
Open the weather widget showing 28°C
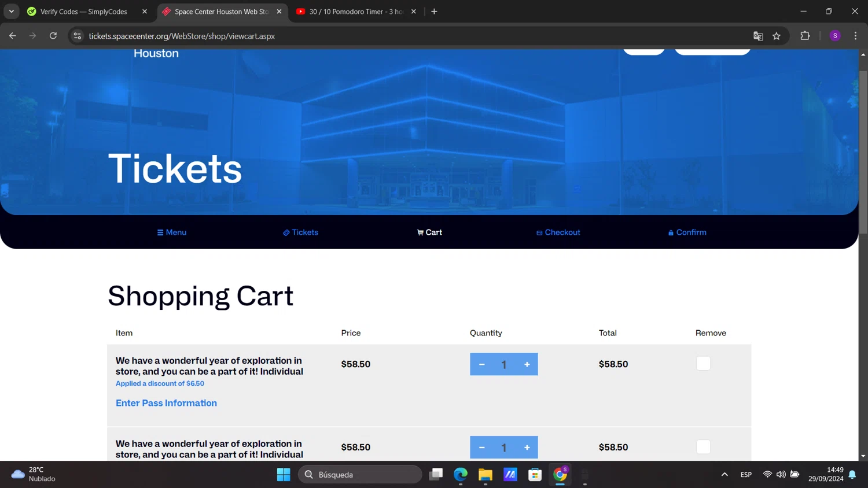[34, 474]
